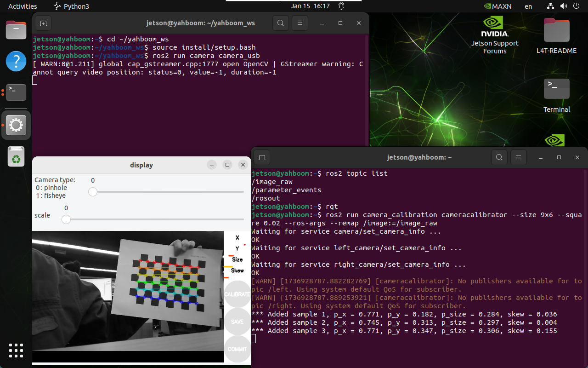Image resolution: width=588 pixels, height=368 pixels.
Task: Add a new tab in lower terminal
Action: tap(261, 157)
